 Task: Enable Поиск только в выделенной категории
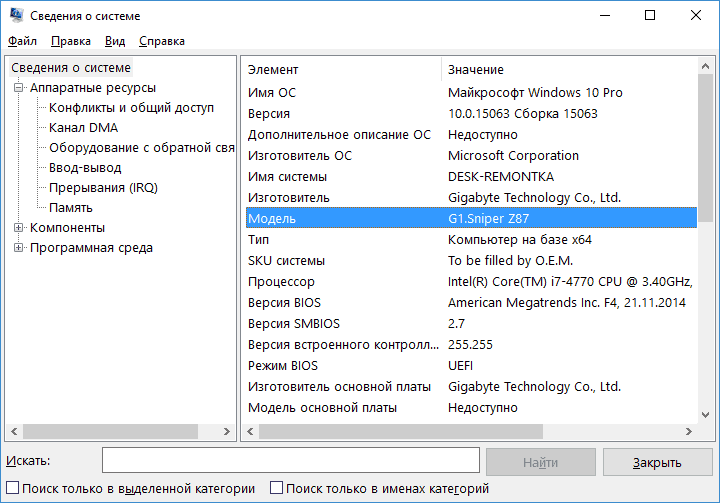[13, 488]
